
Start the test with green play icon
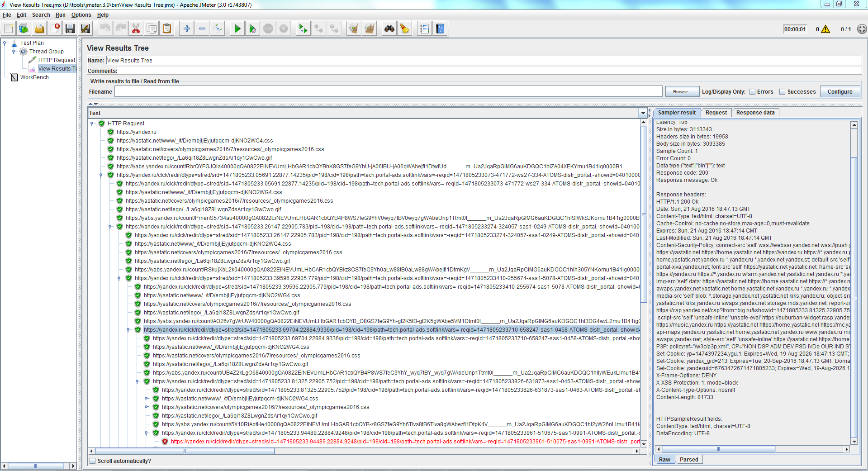[x=237, y=29]
